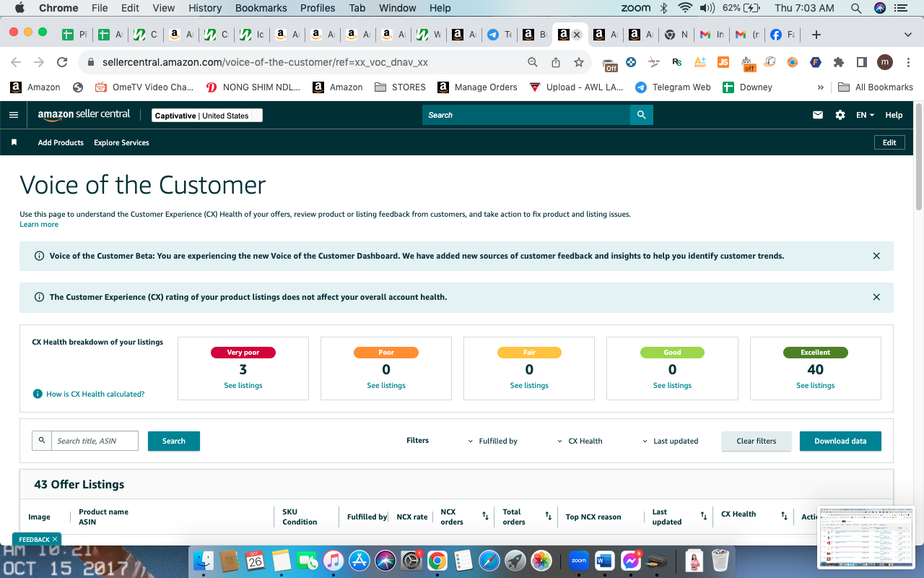This screenshot has width=924, height=578.
Task: Click the teal Search button beside the ASIN field
Action: (174, 441)
